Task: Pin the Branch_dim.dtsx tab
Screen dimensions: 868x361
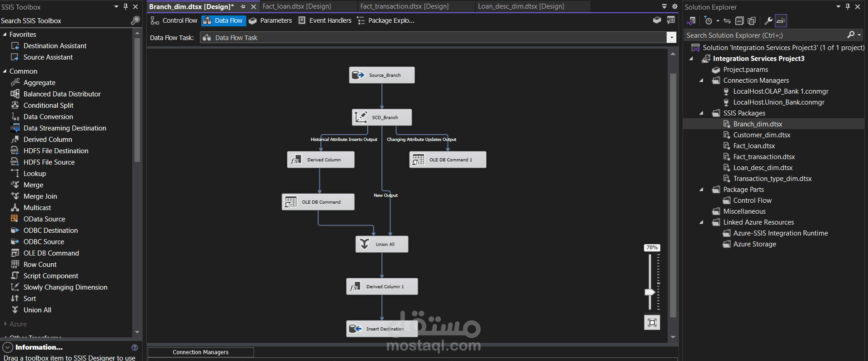Action: [243, 7]
